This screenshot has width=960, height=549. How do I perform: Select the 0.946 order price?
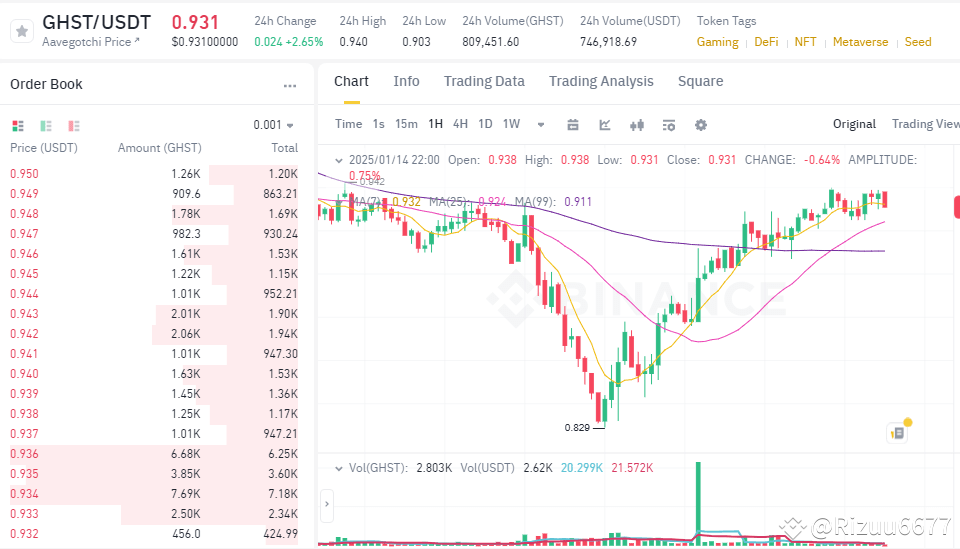(24, 254)
